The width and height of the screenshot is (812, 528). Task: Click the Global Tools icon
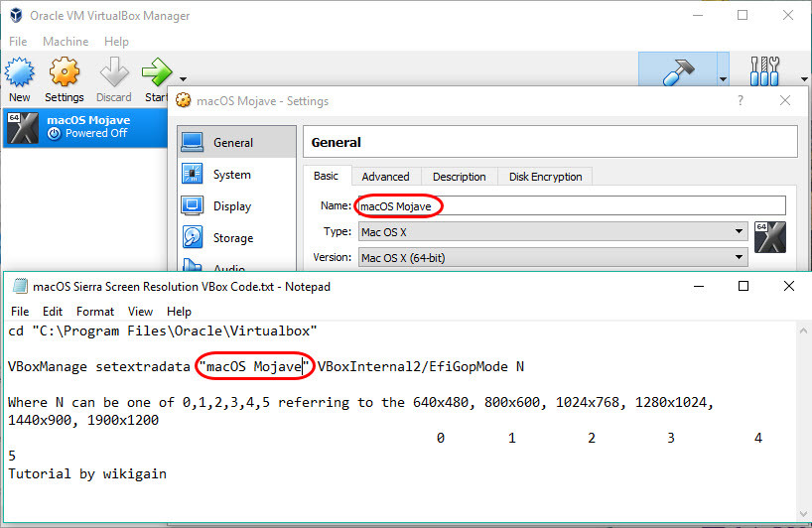click(x=765, y=71)
